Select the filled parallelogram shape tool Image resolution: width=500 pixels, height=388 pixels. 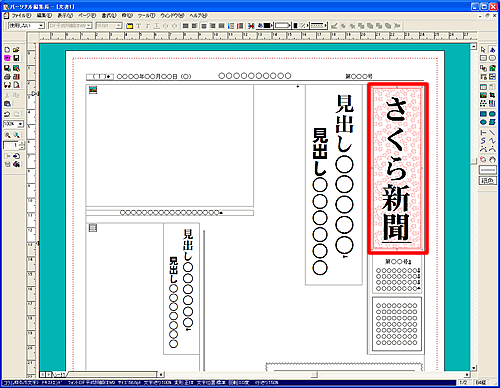coord(492,122)
